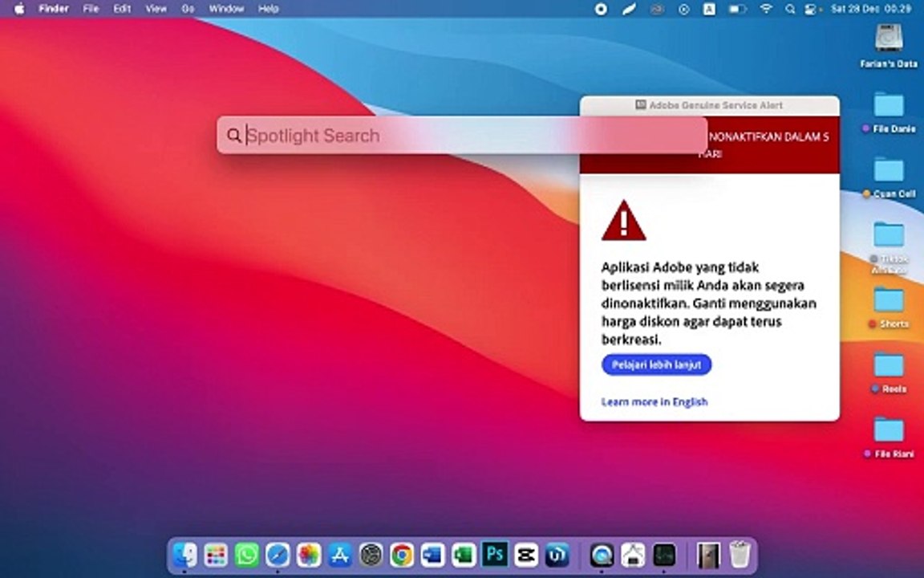Click the Spotlight magnifier in menu bar
Viewport: 924px width, 578px height.
point(790,9)
